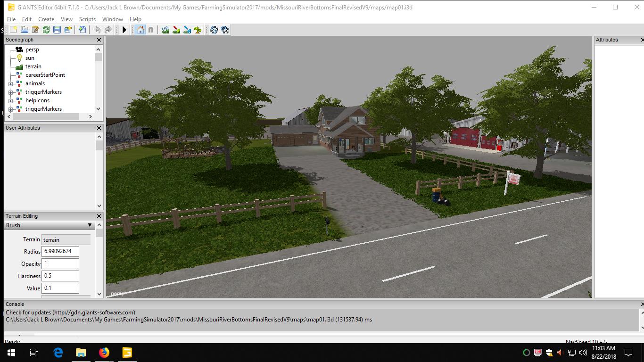
Task: Expand the helpIcons tree node
Action: (10, 101)
